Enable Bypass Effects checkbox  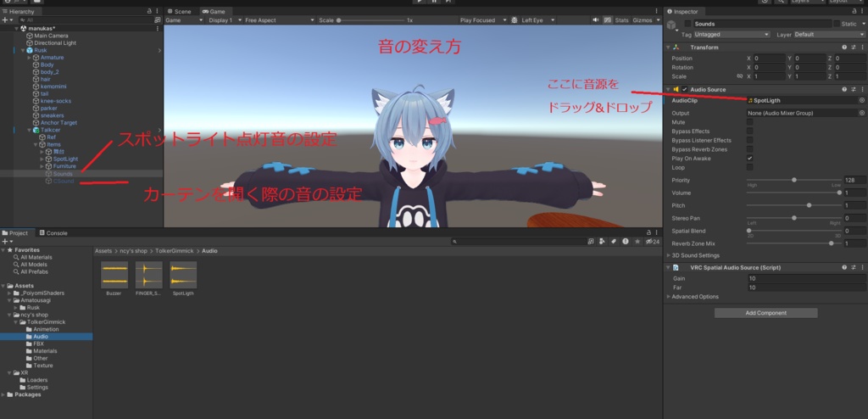point(749,131)
